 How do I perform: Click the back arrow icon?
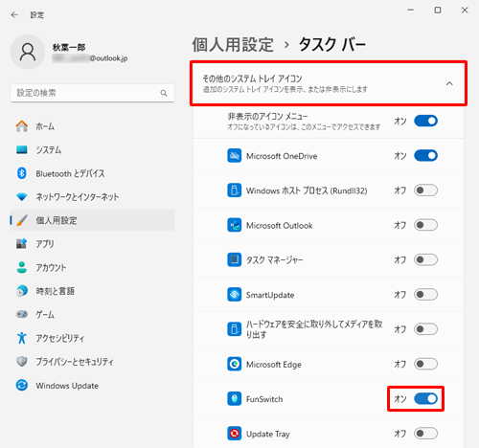click(14, 14)
